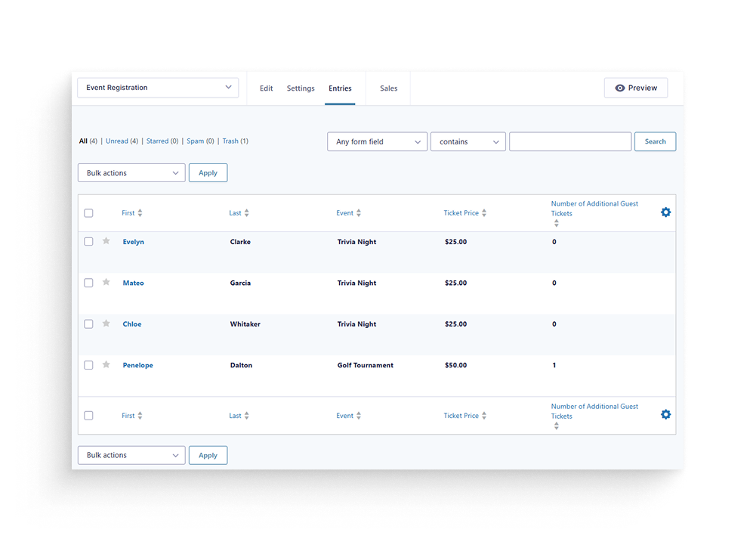Filter by Starred entries
Screen dimensions: 756x548
157,141
